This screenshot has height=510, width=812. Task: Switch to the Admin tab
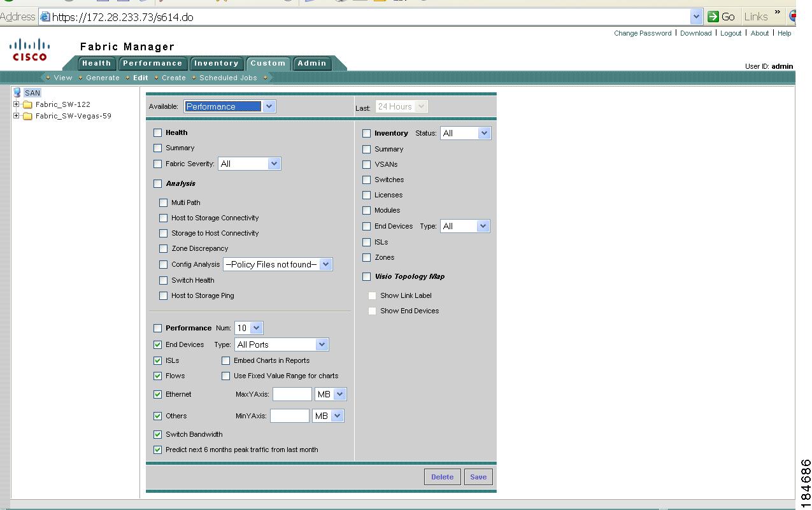pyautogui.click(x=312, y=63)
